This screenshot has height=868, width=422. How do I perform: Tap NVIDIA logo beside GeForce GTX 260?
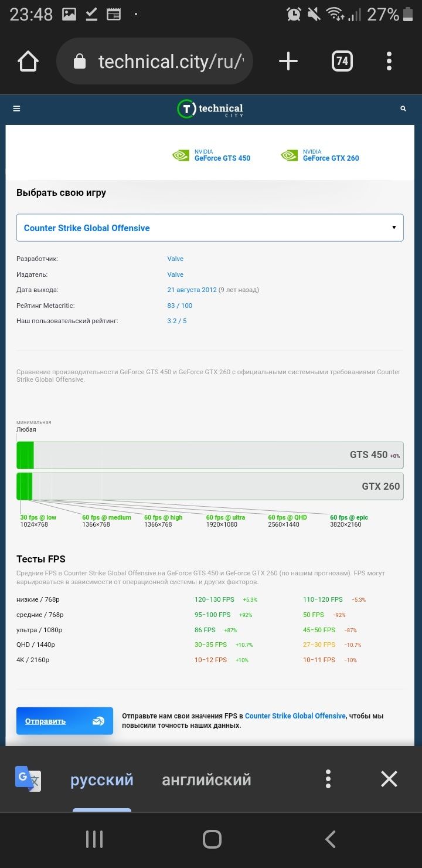click(x=289, y=155)
